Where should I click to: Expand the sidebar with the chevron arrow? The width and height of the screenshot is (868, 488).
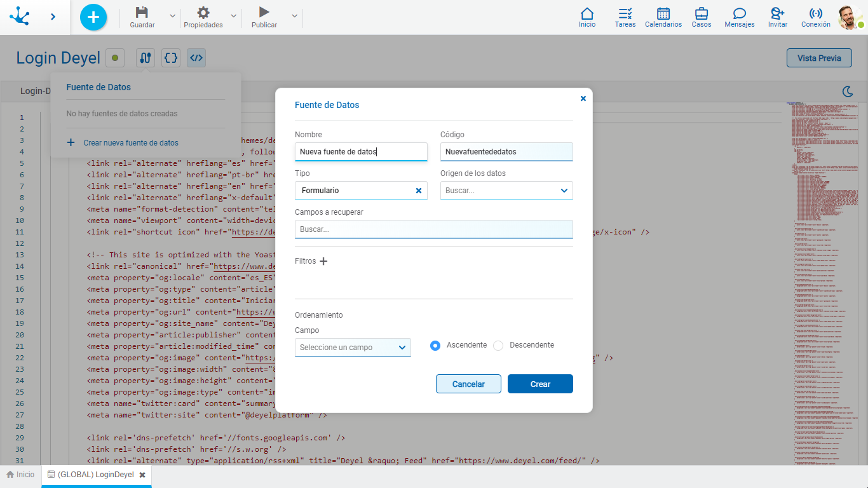click(x=53, y=17)
